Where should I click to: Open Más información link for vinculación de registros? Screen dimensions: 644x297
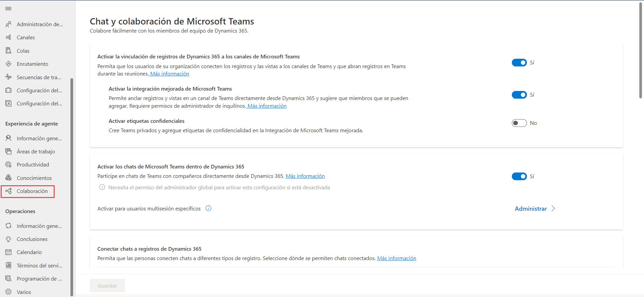click(170, 74)
